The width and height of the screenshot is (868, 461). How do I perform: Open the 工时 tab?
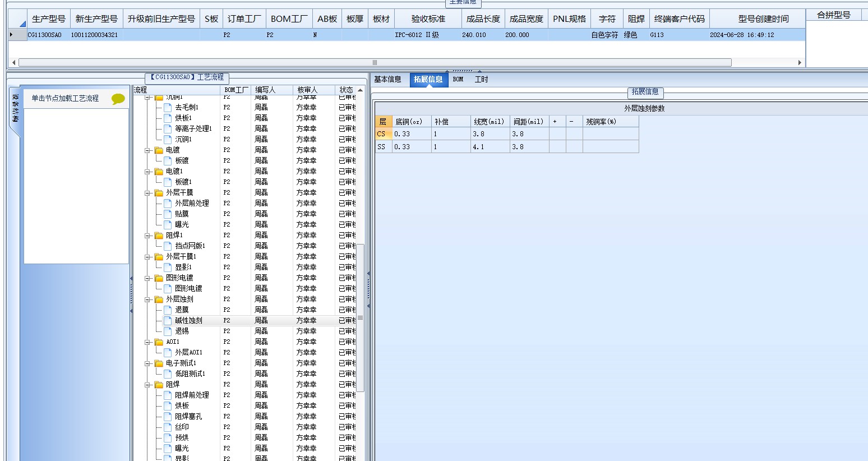(481, 80)
